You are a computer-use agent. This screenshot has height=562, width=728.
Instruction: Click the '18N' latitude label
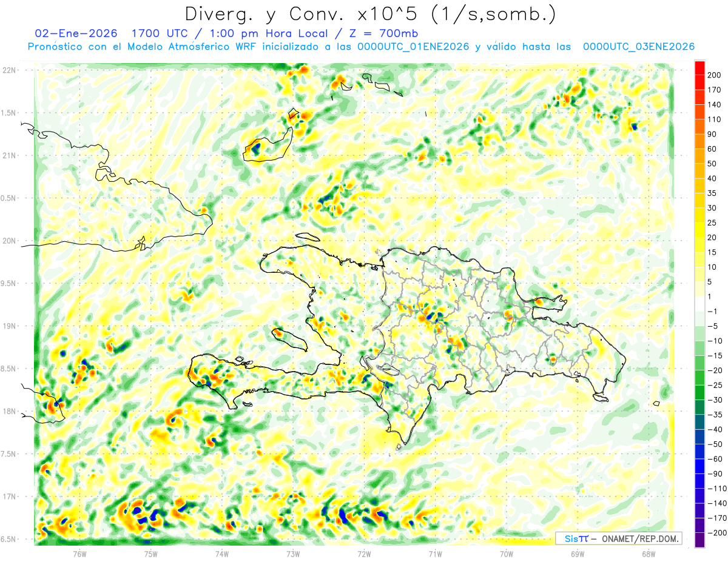[9, 411]
